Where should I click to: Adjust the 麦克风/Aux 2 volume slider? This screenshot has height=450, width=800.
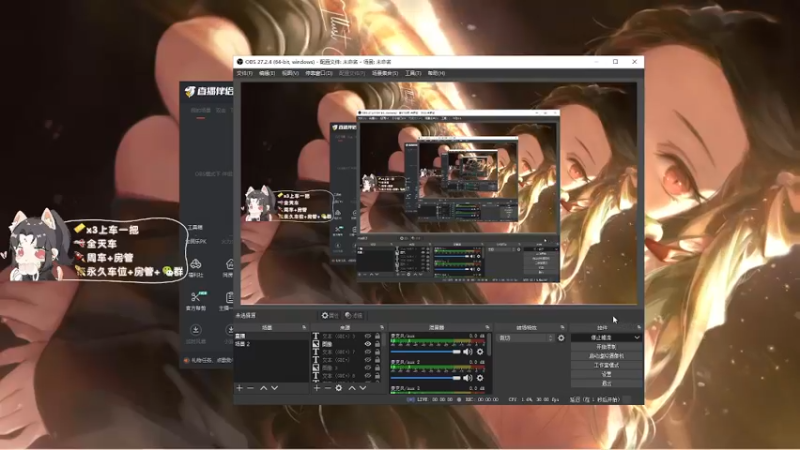[x=426, y=378]
